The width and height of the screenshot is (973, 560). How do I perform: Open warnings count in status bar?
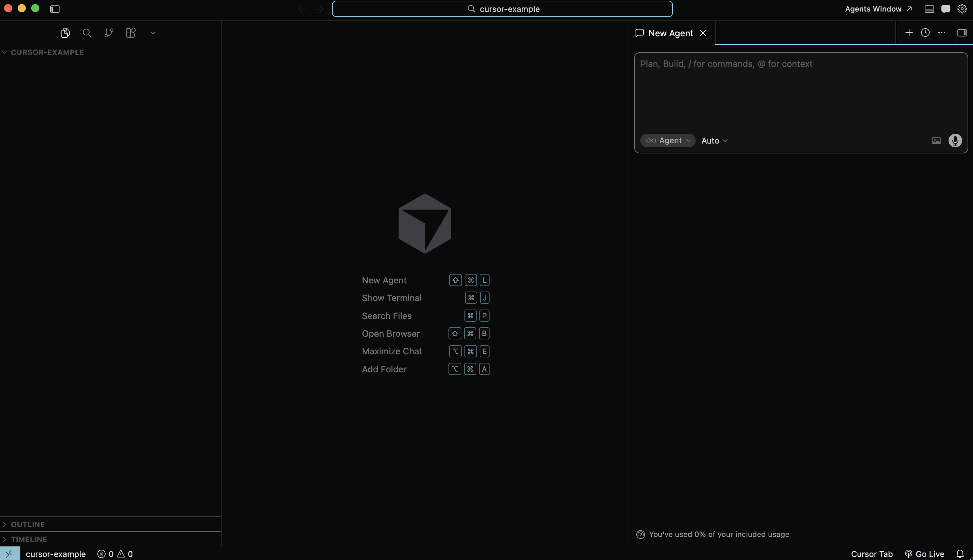pyautogui.click(x=125, y=554)
